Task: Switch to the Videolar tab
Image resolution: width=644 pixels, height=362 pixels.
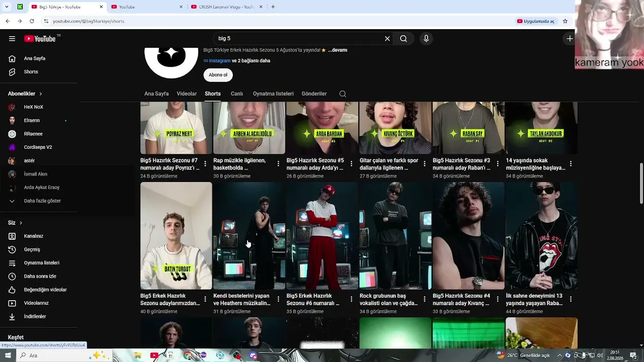Action: pos(187,94)
